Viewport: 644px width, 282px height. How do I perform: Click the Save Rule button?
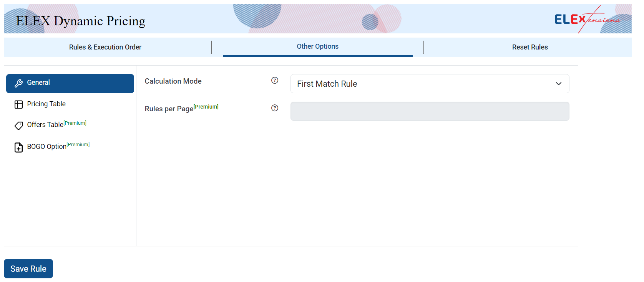pyautogui.click(x=28, y=269)
